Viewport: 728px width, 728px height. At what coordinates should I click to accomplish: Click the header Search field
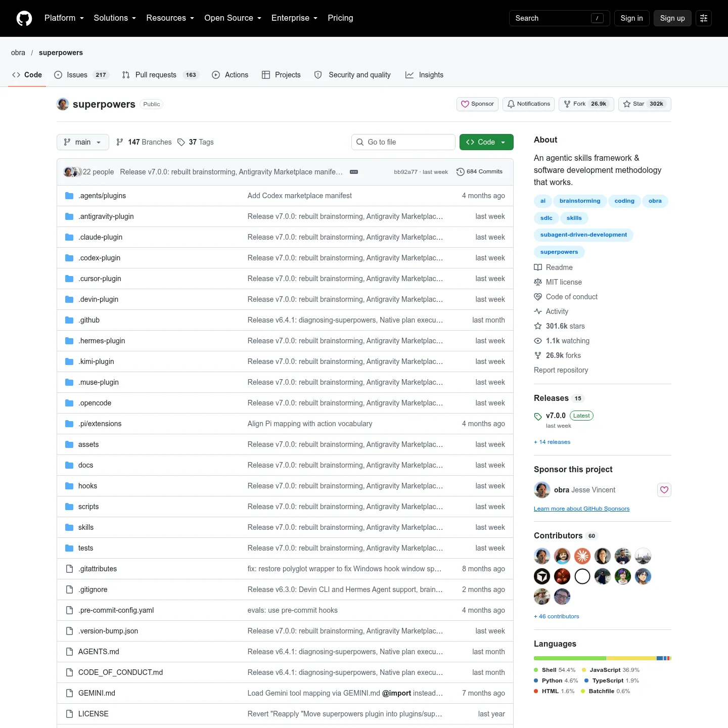point(560,18)
